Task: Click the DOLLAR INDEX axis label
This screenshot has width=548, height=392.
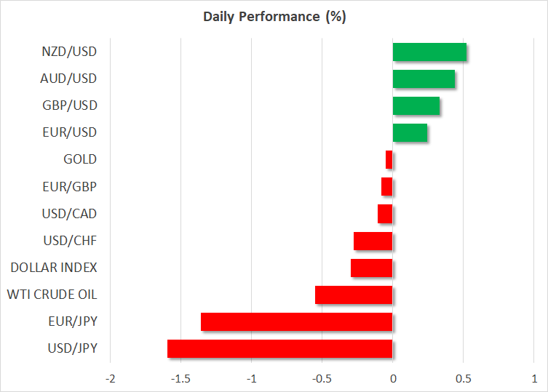Action: (x=54, y=268)
